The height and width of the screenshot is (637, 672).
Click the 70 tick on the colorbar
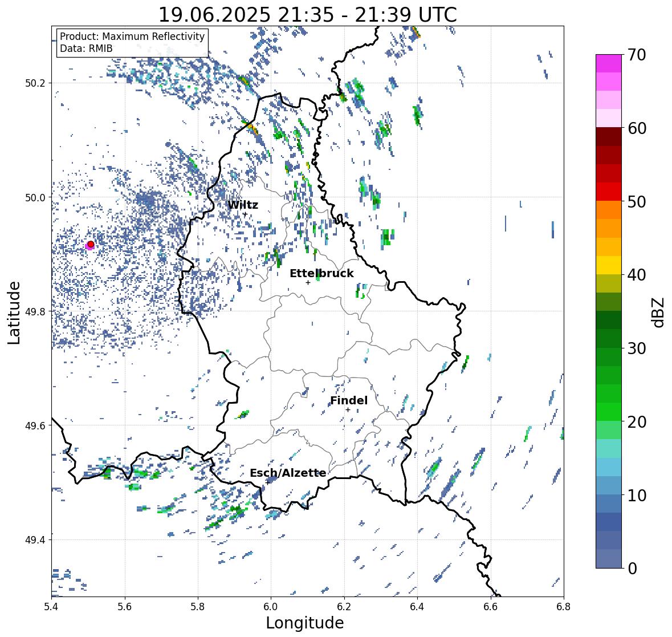[636, 55]
